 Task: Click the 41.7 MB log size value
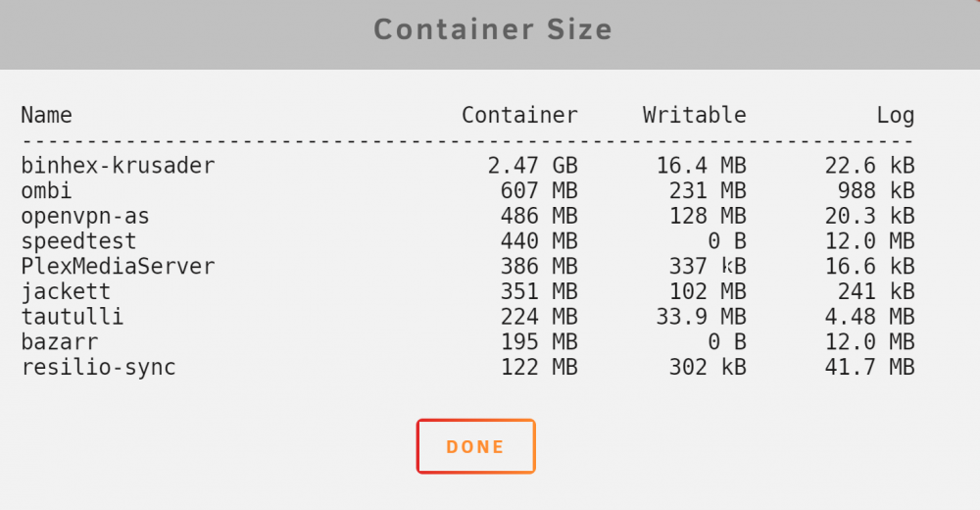869,368
